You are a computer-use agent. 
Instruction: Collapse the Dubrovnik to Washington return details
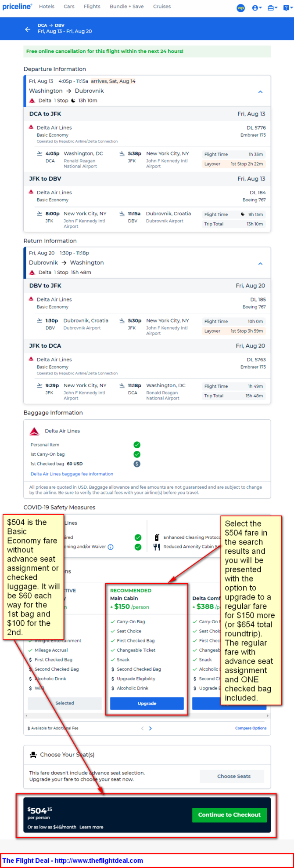coord(260,264)
